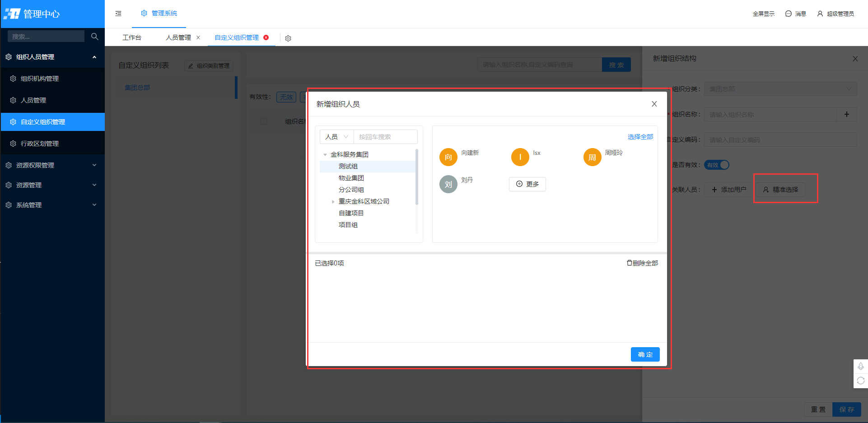Click 全屏显示 fullscreen option
The image size is (868, 423).
763,14
